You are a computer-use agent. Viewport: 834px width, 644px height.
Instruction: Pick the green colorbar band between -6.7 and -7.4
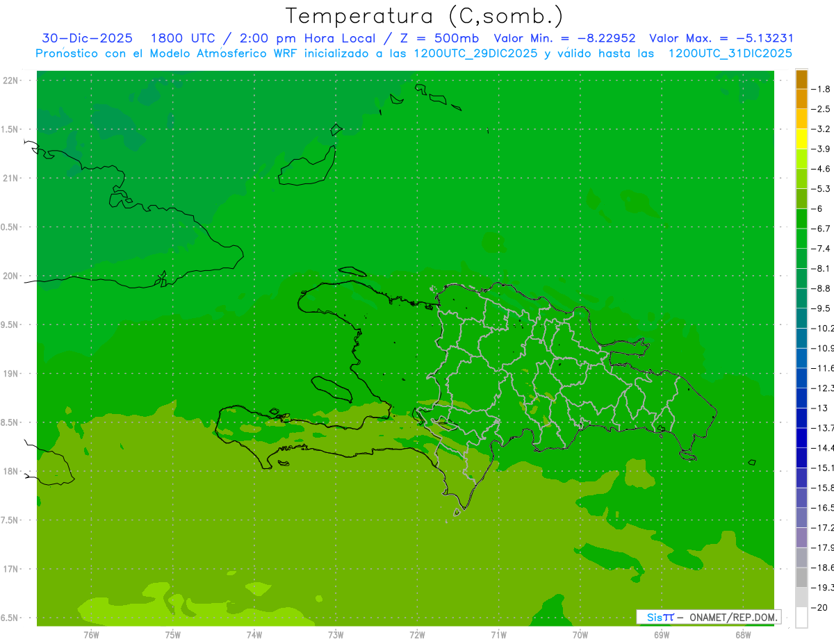point(801,238)
